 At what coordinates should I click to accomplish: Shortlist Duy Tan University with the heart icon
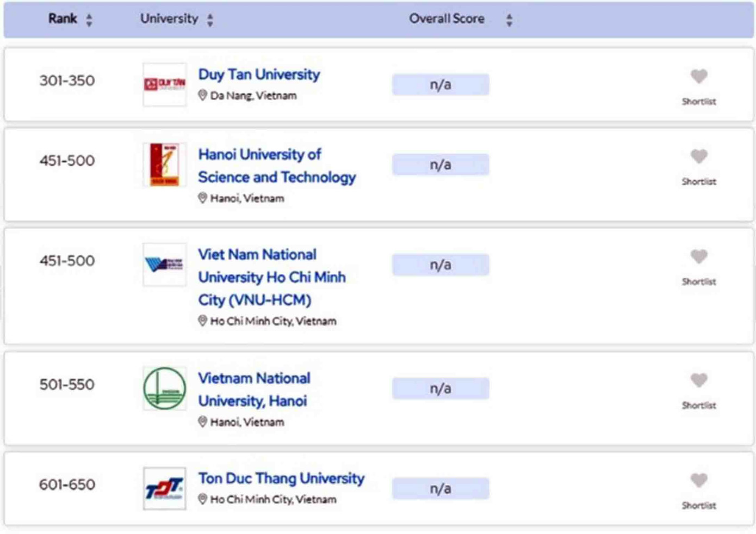click(x=698, y=76)
